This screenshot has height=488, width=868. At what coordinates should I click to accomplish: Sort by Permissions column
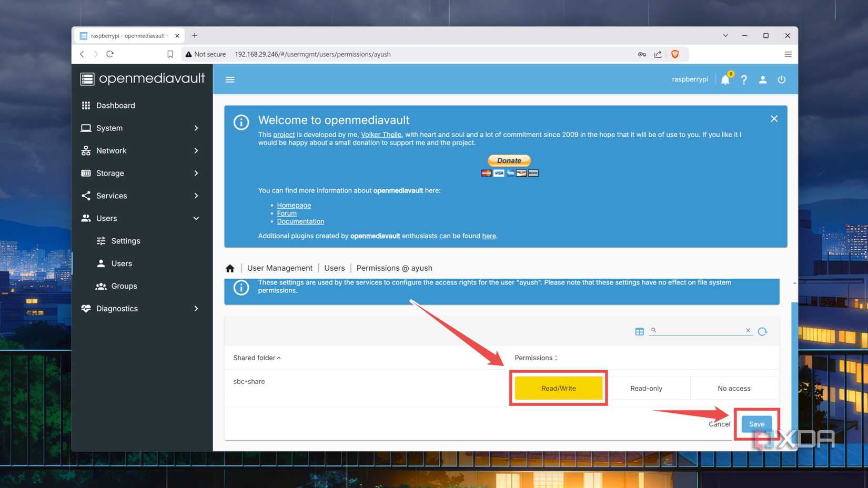536,358
